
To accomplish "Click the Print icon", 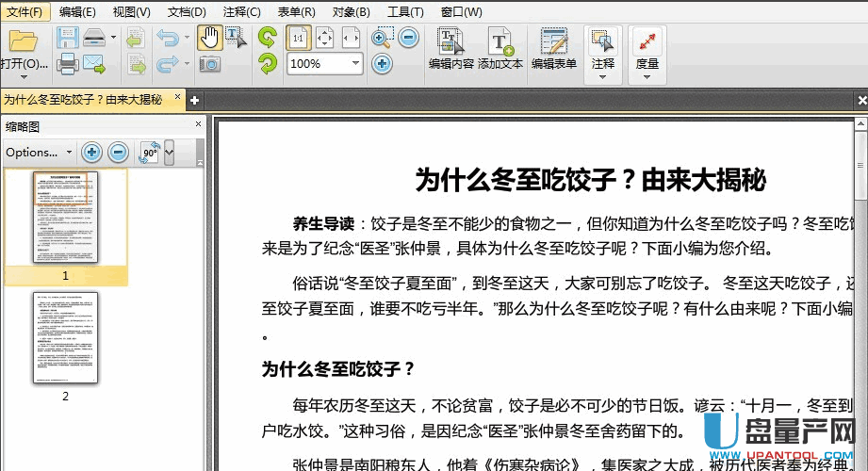I will point(68,64).
